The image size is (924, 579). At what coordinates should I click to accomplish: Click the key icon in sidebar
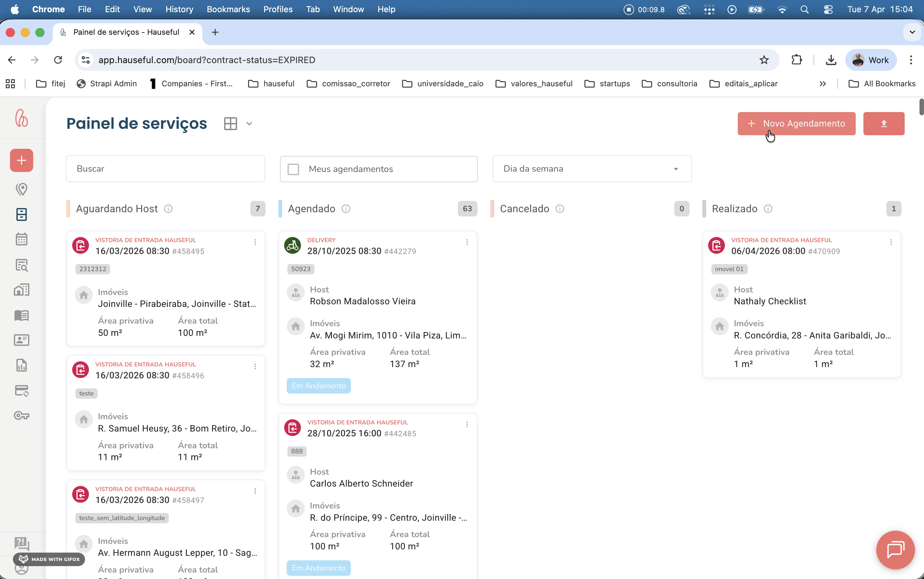(x=22, y=415)
